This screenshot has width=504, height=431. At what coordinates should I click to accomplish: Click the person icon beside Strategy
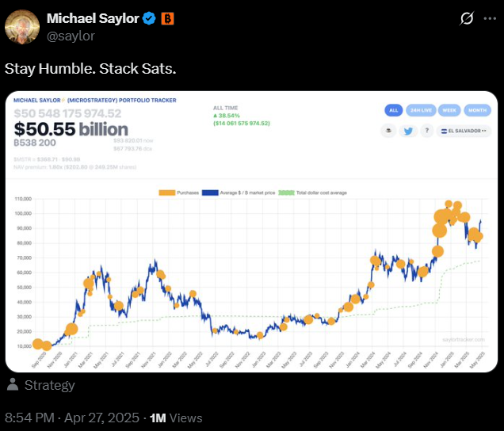13,384
